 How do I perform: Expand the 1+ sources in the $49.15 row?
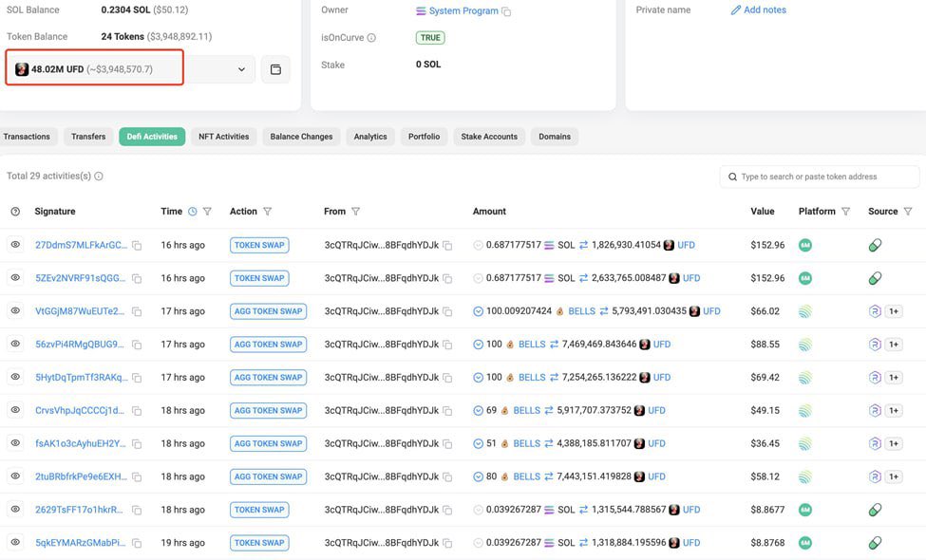point(894,410)
